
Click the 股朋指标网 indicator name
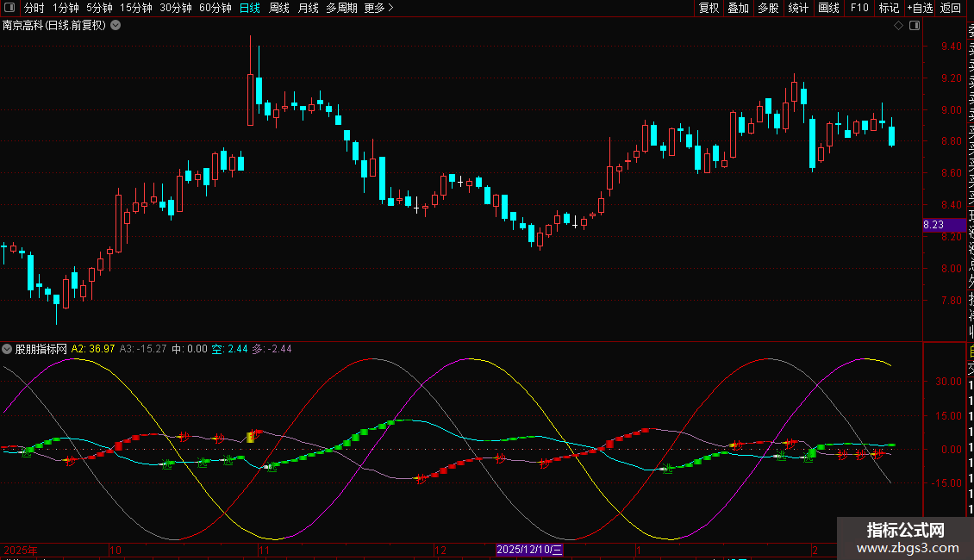coord(41,349)
